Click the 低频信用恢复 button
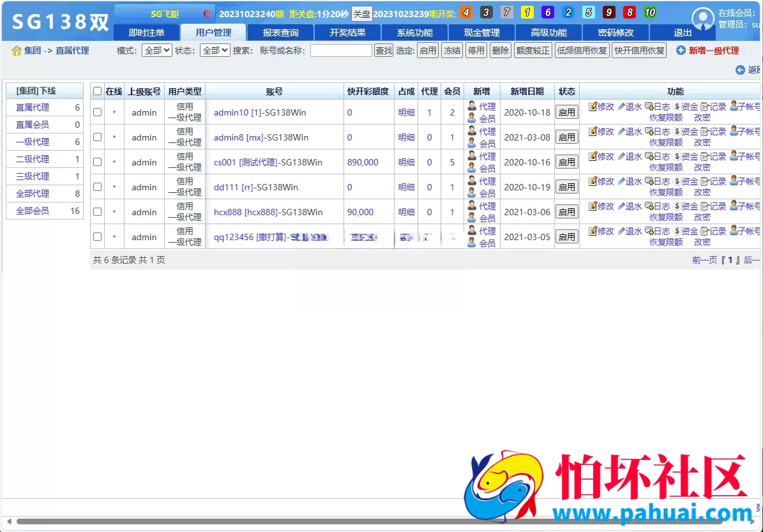This screenshot has width=763, height=532. tap(582, 50)
